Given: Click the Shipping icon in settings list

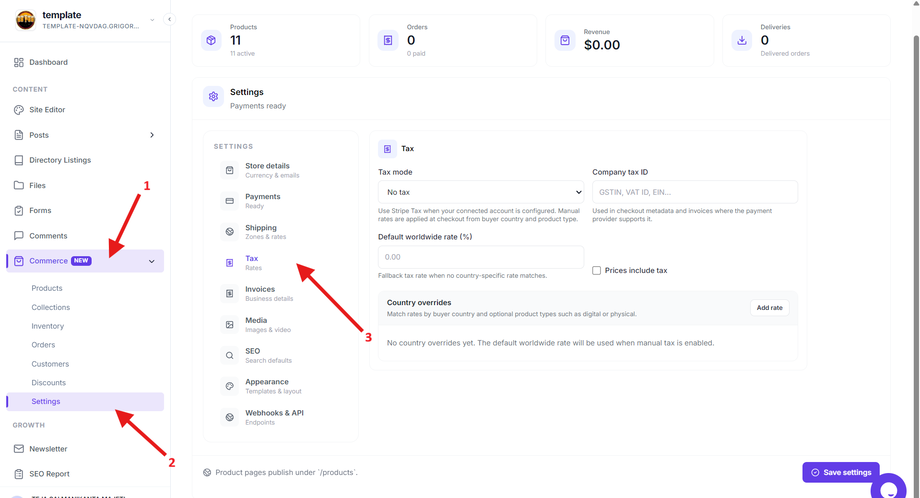Looking at the screenshot, I should [x=229, y=232].
